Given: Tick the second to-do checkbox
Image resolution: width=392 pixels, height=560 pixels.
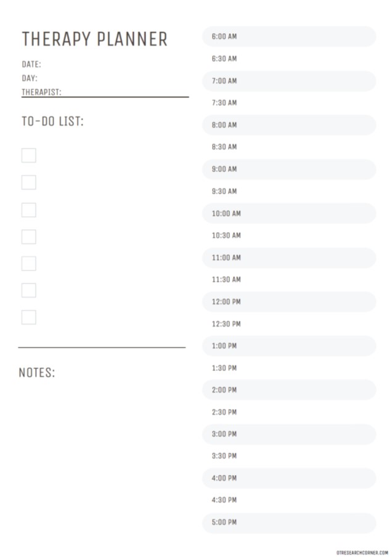Looking at the screenshot, I should (28, 182).
